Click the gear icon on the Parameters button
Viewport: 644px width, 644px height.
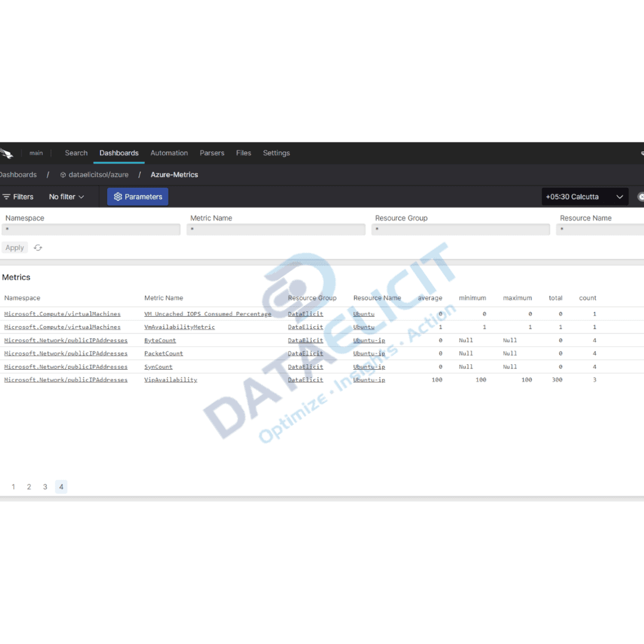pyautogui.click(x=117, y=196)
